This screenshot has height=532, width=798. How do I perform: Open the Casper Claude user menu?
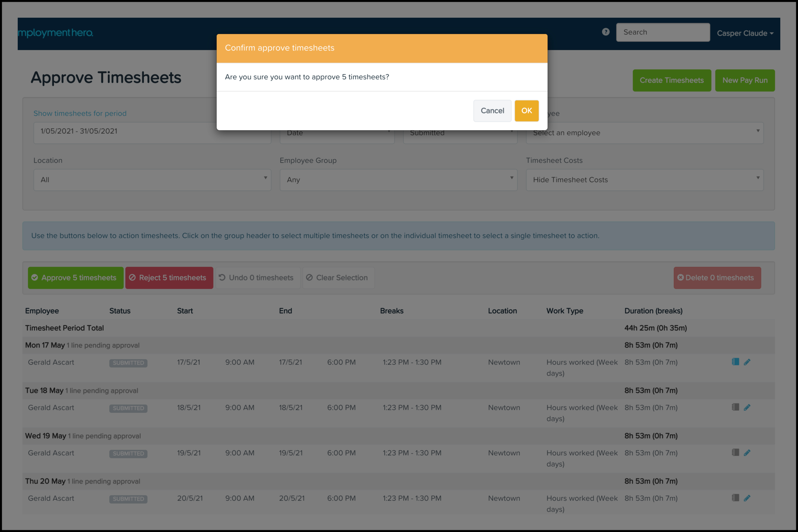pos(745,33)
